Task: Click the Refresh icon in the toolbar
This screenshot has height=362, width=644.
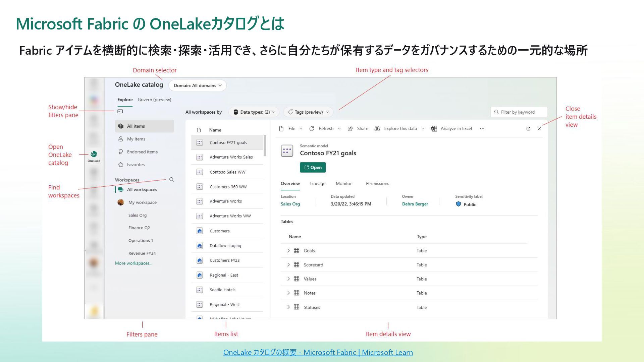Action: [312, 129]
